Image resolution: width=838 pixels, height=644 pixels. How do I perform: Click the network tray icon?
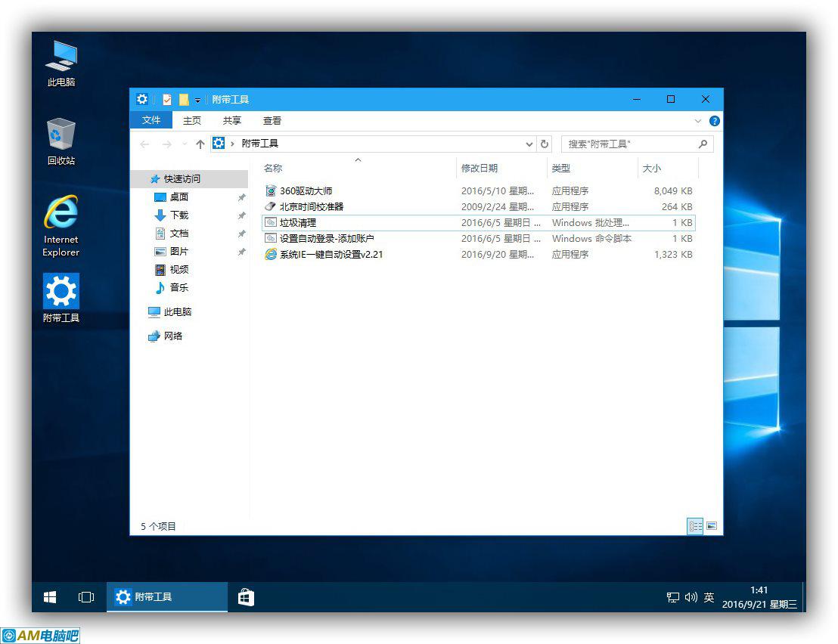coord(673,597)
